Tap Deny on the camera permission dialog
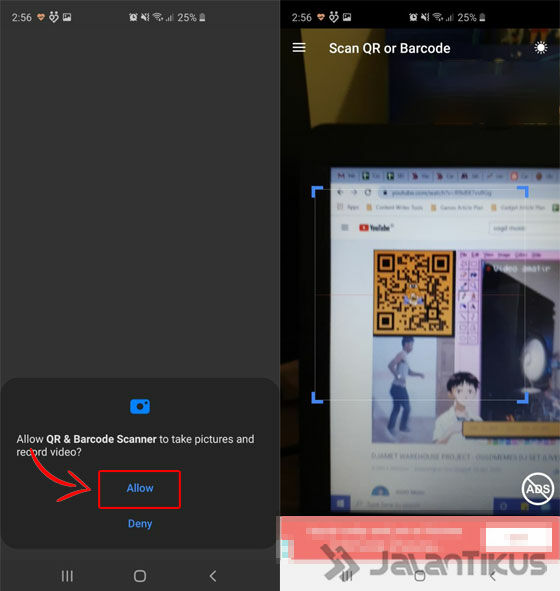This screenshot has height=591, width=560. (140, 524)
